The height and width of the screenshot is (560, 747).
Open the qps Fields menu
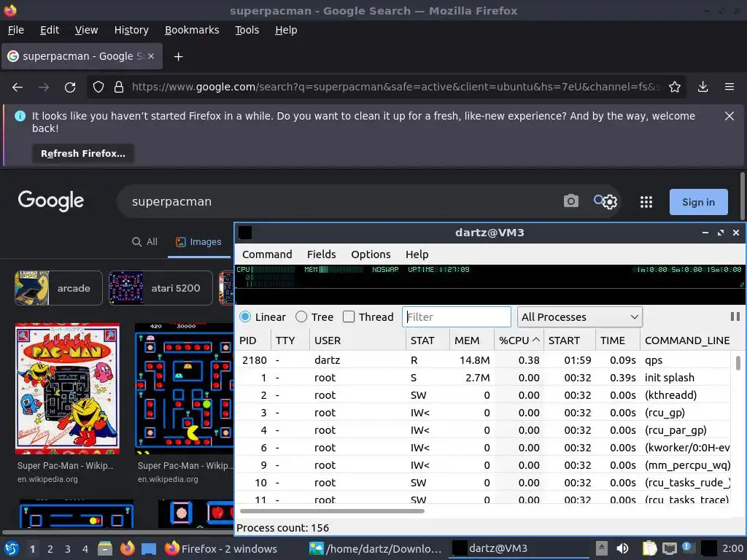click(x=321, y=254)
